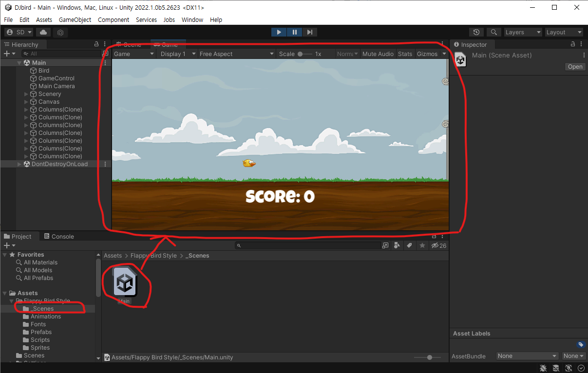Open the Display 1 dropdown
Viewport: 588px width, 373px height.
coord(178,54)
